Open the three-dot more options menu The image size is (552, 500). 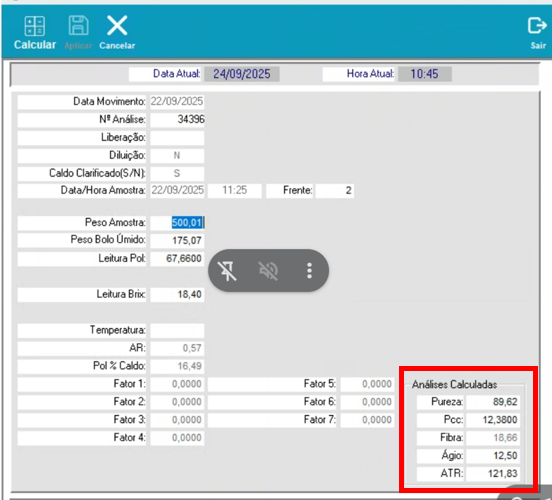pyautogui.click(x=309, y=271)
